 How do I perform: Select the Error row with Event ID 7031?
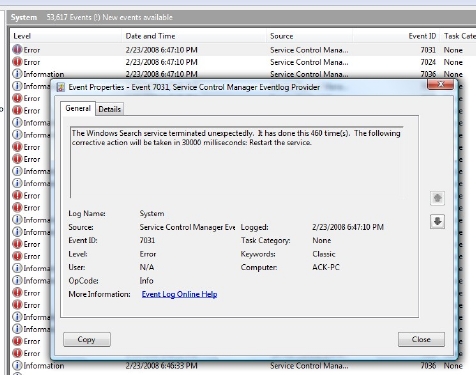tap(243, 50)
